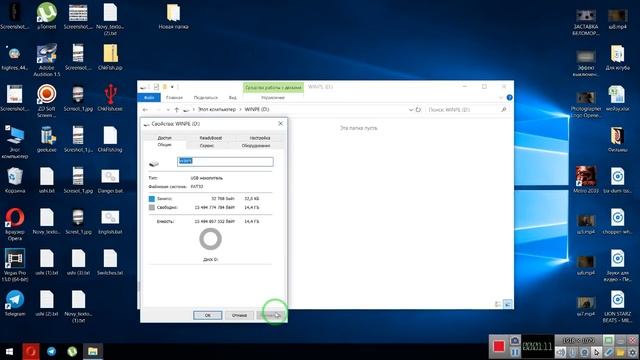Screen dimensions: 640x360
Task: Open the Вид ribbon tab
Action: tap(233, 98)
